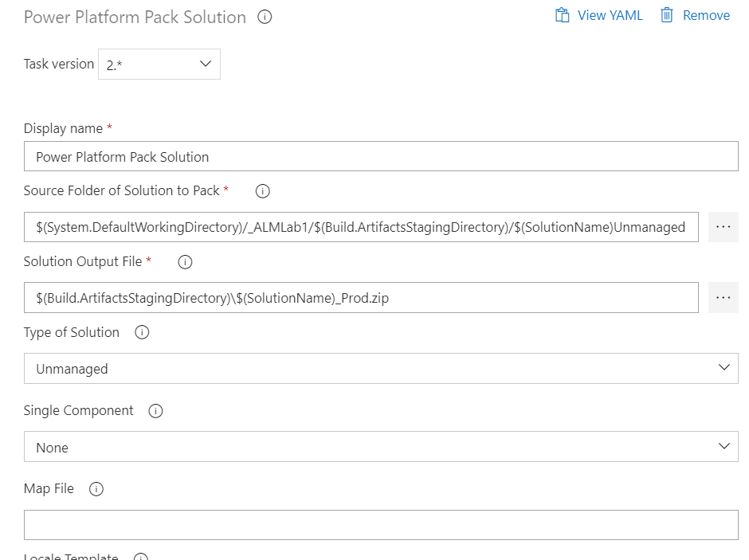Click the Task version label

[x=59, y=64]
